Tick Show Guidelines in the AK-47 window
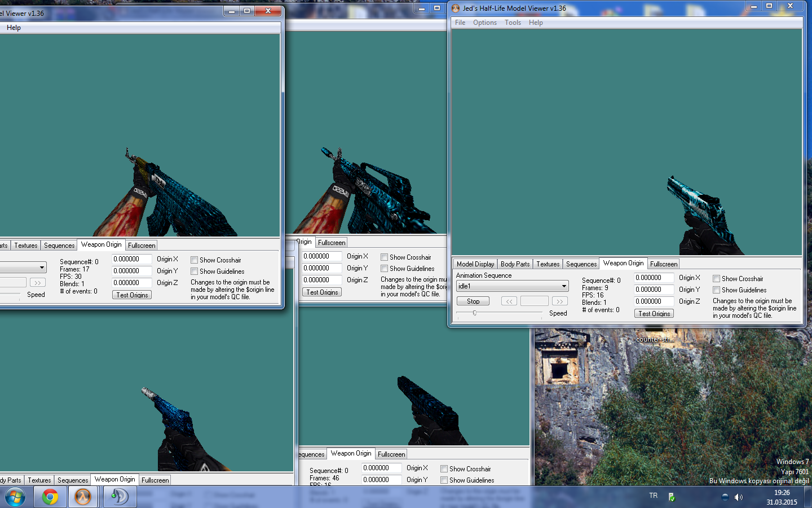The image size is (812, 508). click(x=194, y=271)
